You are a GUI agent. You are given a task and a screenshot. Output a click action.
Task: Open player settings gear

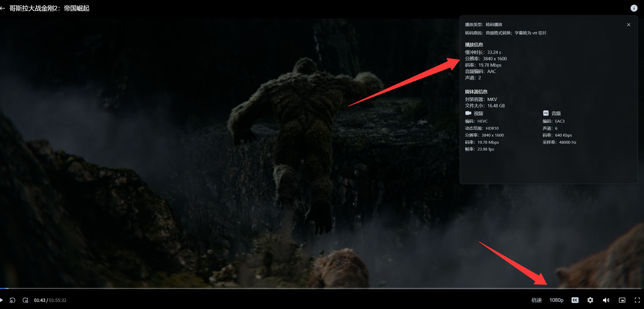(x=590, y=300)
